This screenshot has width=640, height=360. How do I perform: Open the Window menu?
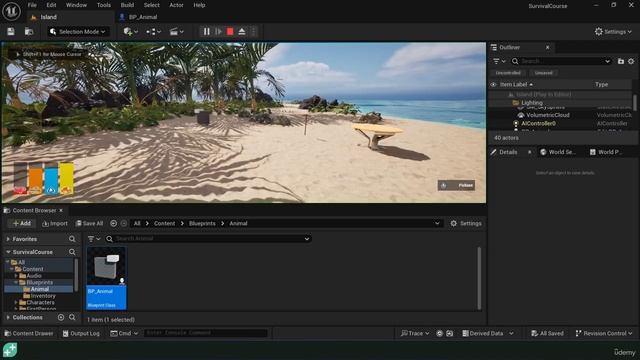(x=76, y=5)
